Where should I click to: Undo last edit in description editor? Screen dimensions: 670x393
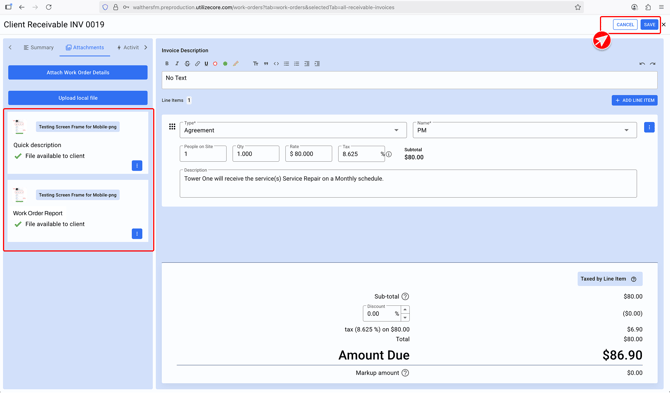(642, 64)
